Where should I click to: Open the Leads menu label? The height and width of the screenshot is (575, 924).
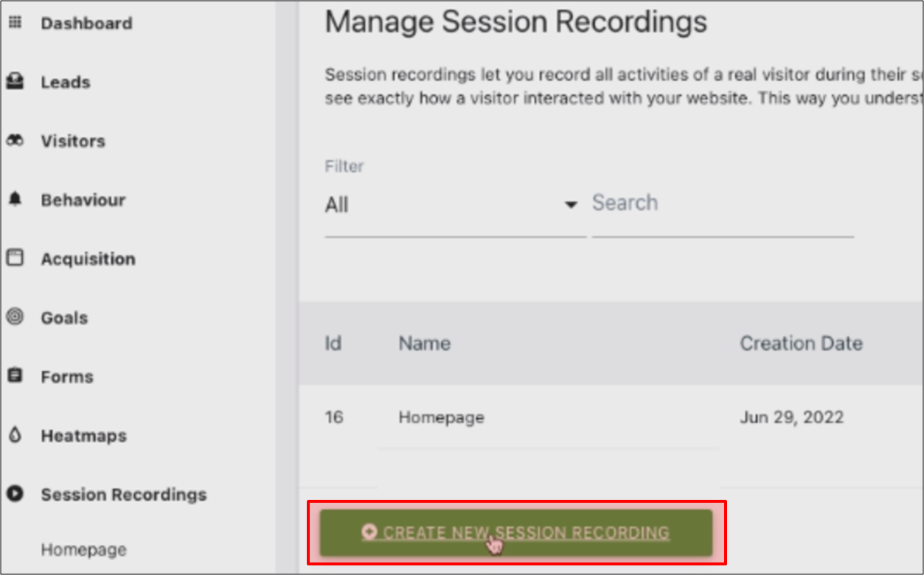pos(66,83)
